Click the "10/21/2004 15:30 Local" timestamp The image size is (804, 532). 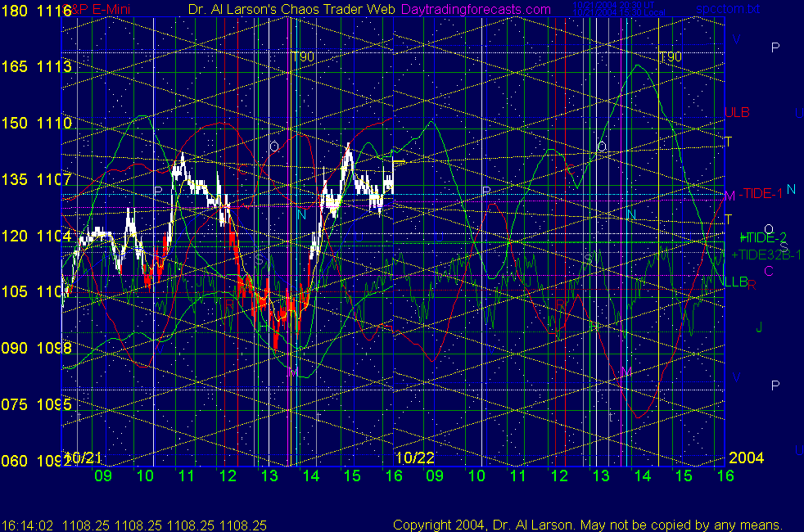619,12
